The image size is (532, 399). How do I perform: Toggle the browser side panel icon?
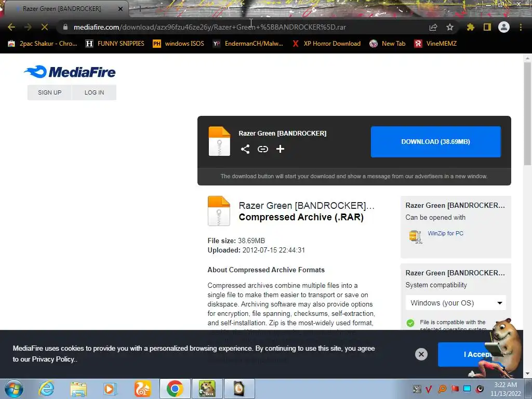pyautogui.click(x=487, y=27)
